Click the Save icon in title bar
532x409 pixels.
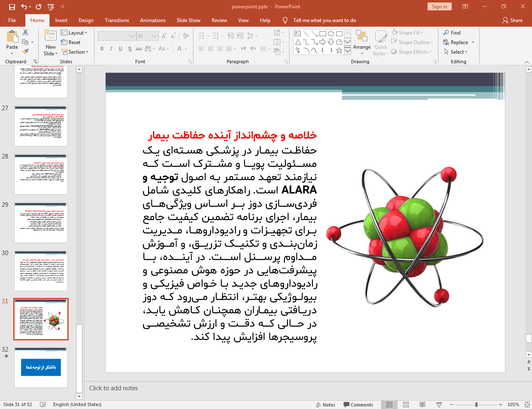click(12, 7)
